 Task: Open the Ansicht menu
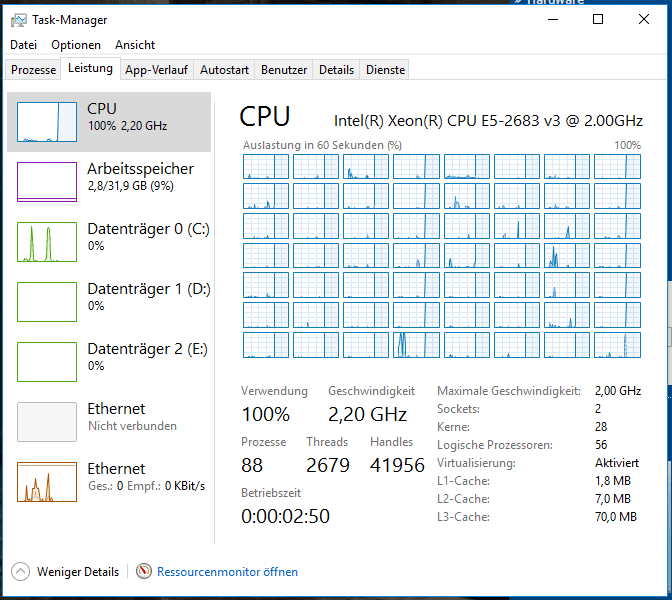point(135,45)
